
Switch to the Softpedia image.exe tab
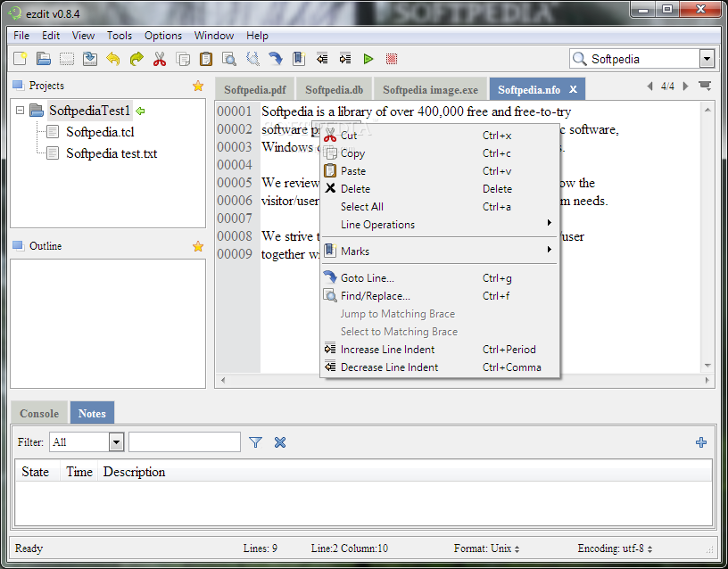(430, 89)
